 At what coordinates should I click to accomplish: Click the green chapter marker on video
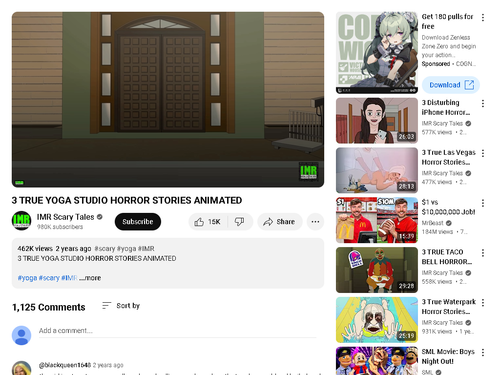(x=19, y=183)
